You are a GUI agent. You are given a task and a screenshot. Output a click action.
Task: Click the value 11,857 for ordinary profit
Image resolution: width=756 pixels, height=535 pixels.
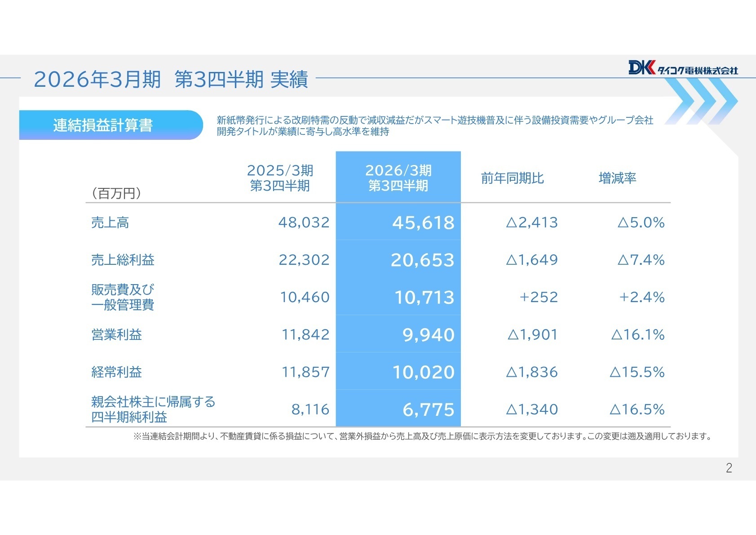pyautogui.click(x=305, y=372)
